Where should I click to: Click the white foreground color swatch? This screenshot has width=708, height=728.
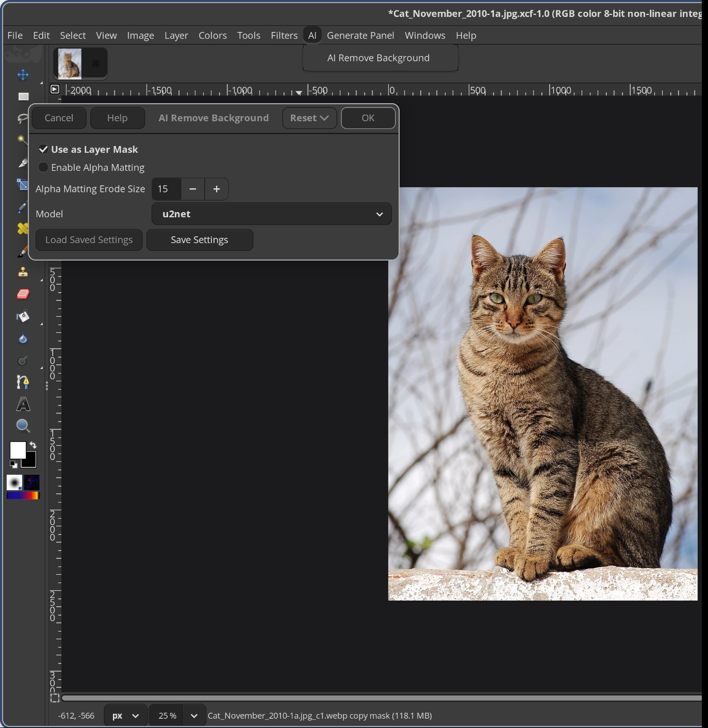click(17, 449)
